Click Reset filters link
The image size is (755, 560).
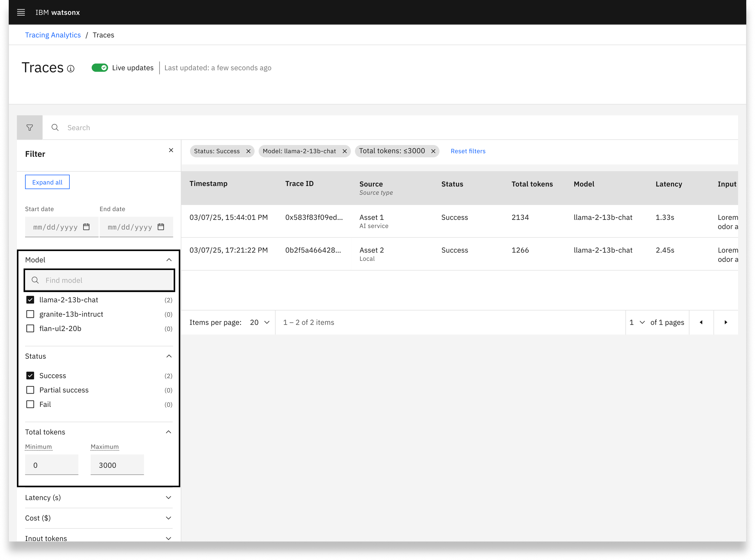[x=468, y=151]
